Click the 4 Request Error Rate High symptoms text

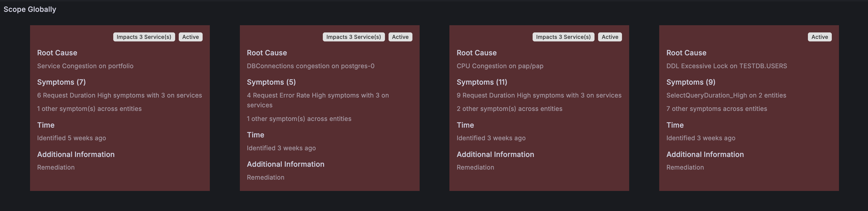318,100
